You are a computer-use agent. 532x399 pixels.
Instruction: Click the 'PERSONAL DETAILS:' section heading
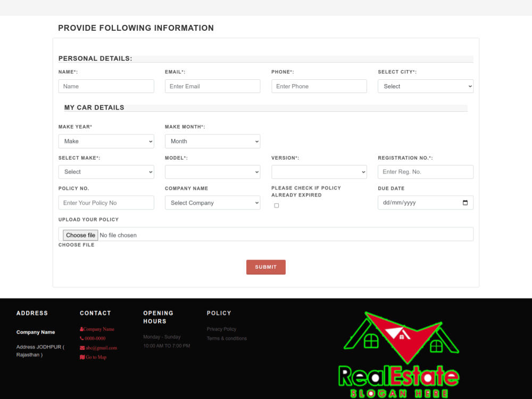pos(95,59)
